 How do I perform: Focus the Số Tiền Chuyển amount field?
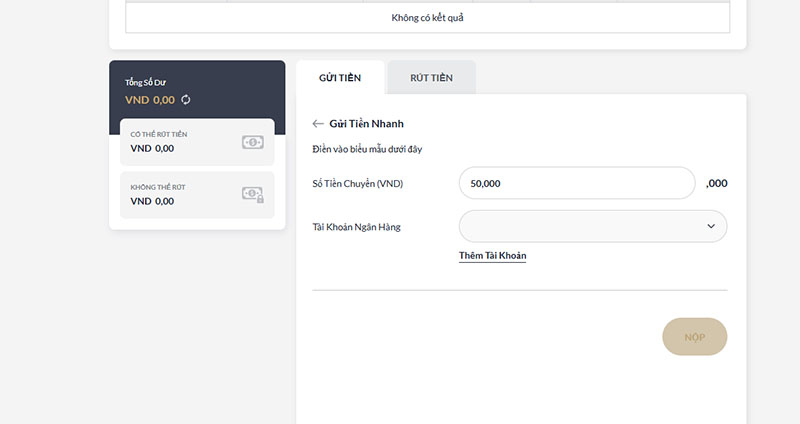(x=577, y=183)
